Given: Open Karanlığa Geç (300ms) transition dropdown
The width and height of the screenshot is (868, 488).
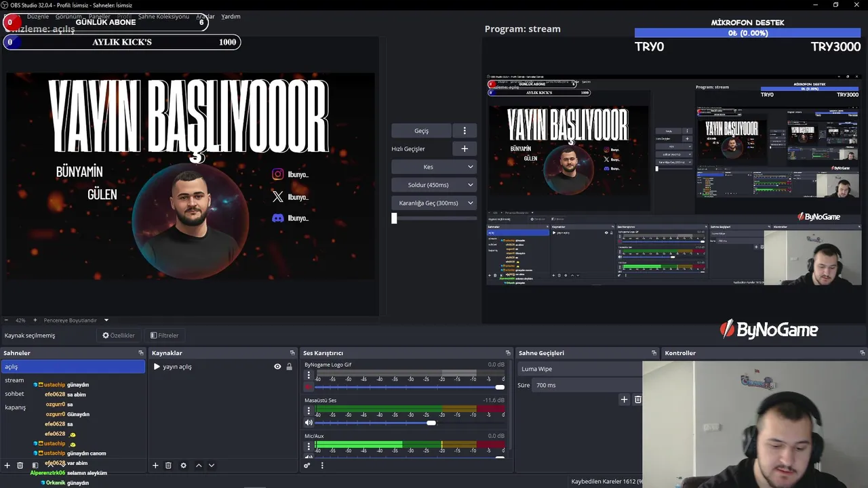Looking at the screenshot, I should pyautogui.click(x=434, y=203).
